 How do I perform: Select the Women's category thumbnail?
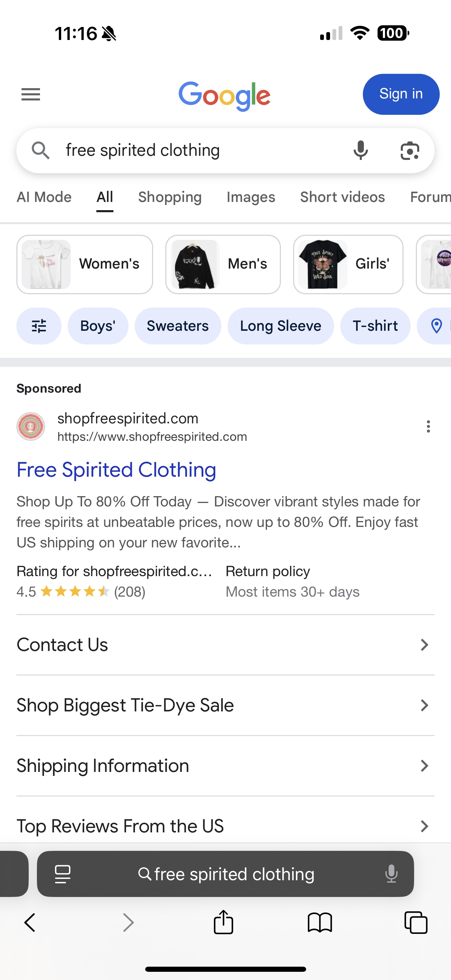pos(84,264)
